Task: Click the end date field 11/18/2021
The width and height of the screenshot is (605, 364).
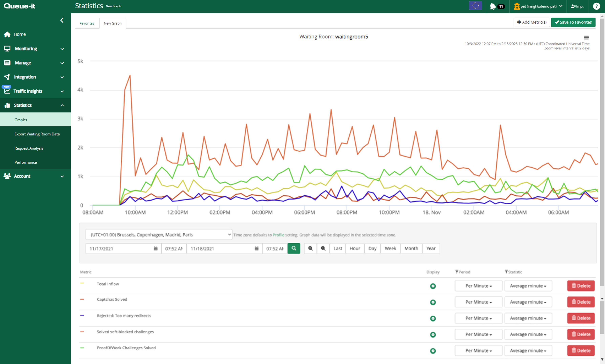Action: coord(224,248)
